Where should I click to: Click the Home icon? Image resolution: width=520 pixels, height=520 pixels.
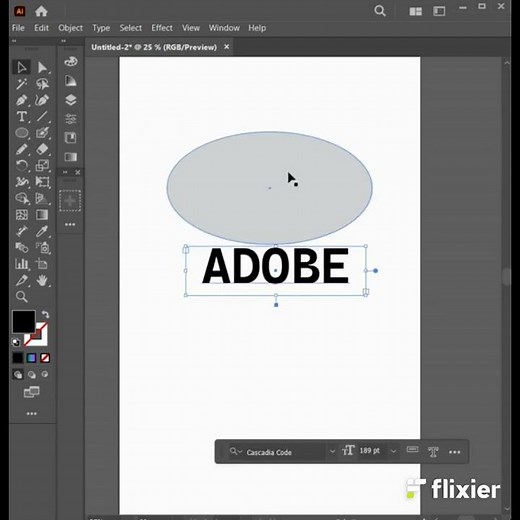(41, 12)
